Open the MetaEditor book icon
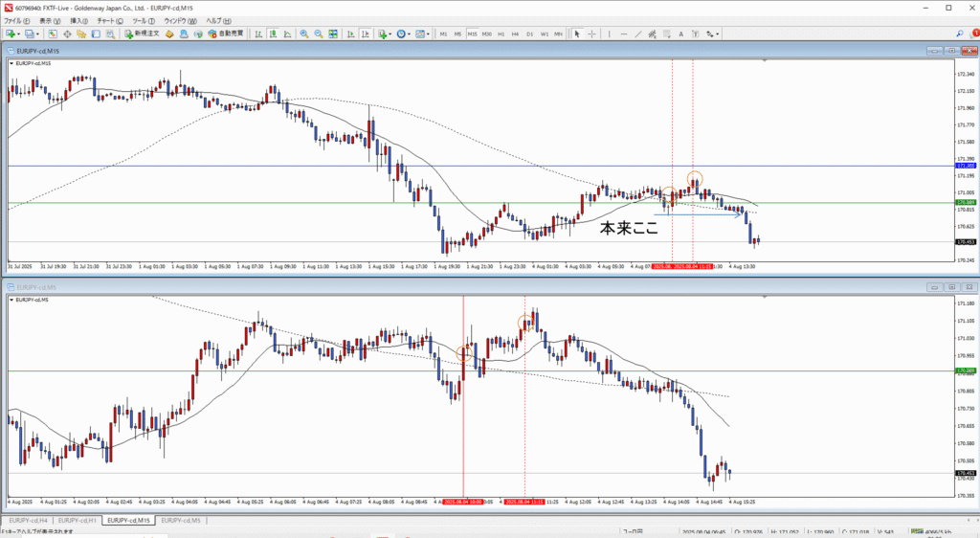The width and height of the screenshot is (980, 538). 169,34
